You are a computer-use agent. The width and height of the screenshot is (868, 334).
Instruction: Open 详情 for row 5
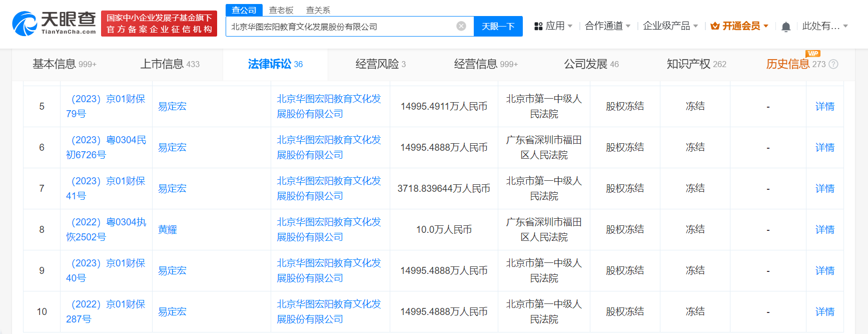[825, 106]
